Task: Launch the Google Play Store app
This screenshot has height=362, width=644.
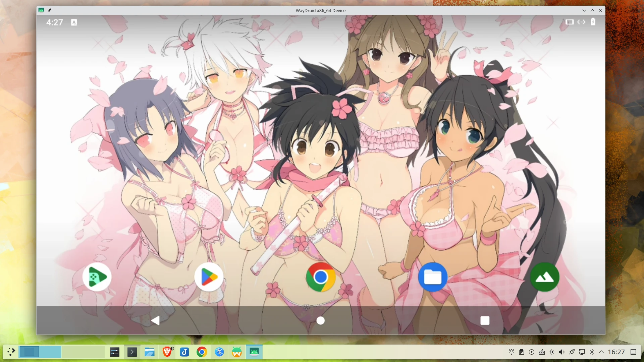Action: pos(209,277)
